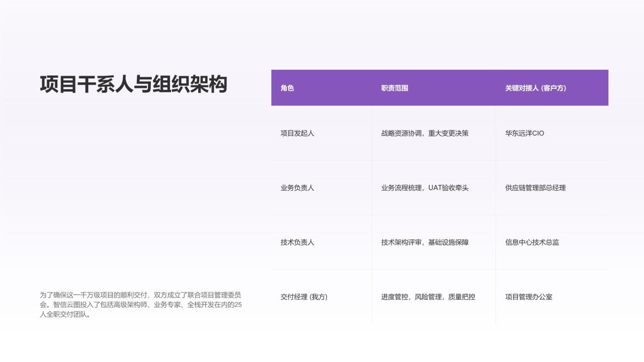This screenshot has height=362, width=644.
Task: Select the 信息中心技术总监 cell
Action: point(552,242)
